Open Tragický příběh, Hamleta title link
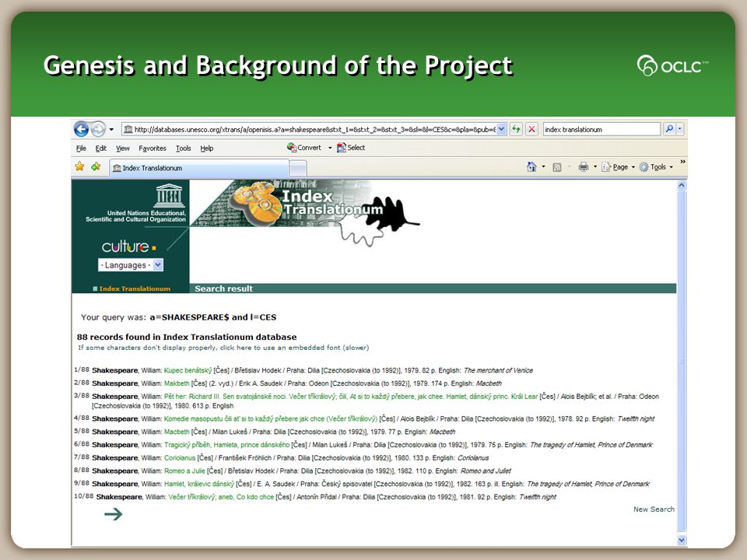Image resolution: width=747 pixels, height=560 pixels. pos(226,445)
